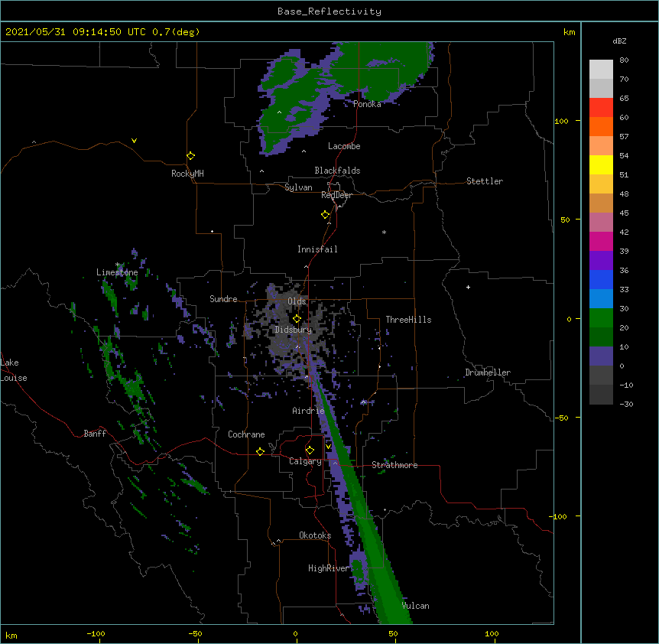Click the dBZ legend heading

619,41
